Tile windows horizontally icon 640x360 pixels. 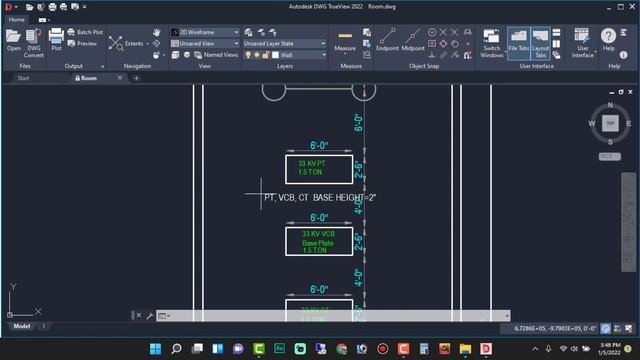pyautogui.click(x=556, y=32)
